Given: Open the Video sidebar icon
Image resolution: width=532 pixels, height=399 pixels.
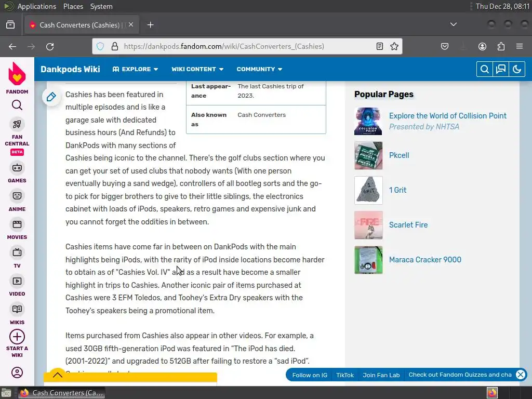Looking at the screenshot, I should click(17, 281).
